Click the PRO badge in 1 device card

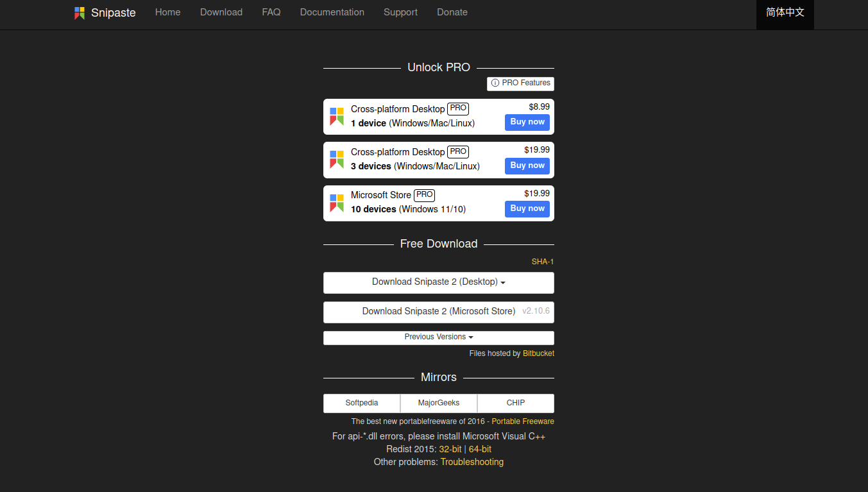point(458,108)
